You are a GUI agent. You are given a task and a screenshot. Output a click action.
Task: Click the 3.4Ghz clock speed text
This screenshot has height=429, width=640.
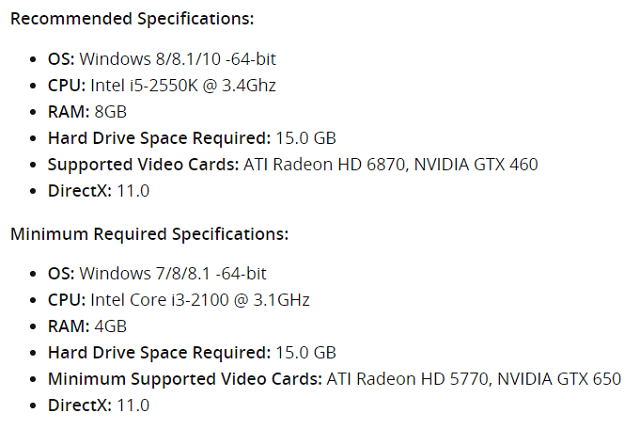(249, 86)
